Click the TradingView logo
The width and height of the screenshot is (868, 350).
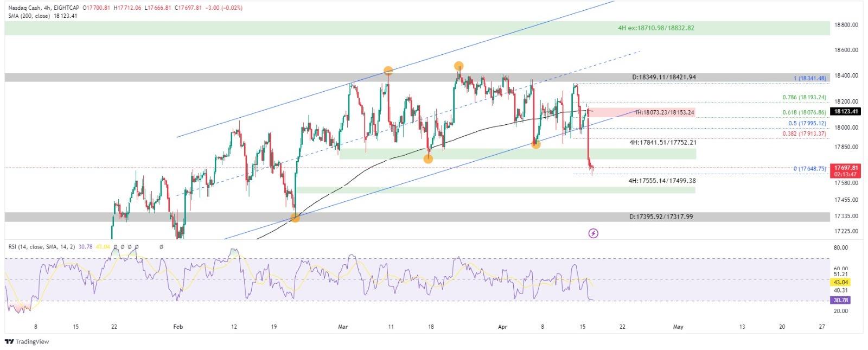coord(27,342)
